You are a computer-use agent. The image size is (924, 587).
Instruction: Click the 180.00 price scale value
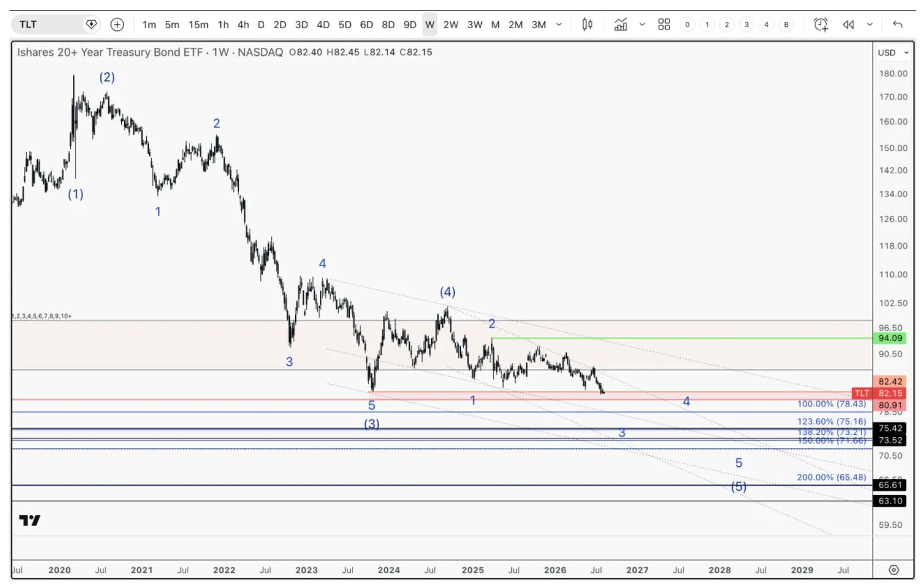point(893,73)
